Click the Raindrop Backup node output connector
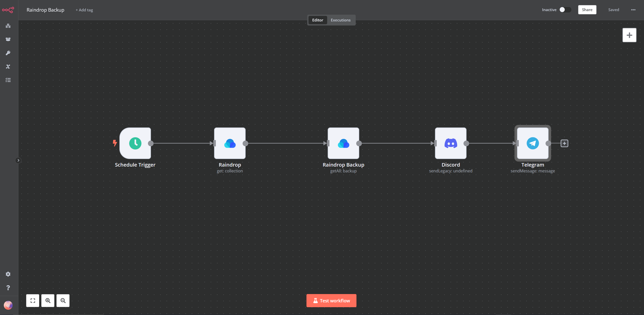644x315 pixels. tap(359, 143)
